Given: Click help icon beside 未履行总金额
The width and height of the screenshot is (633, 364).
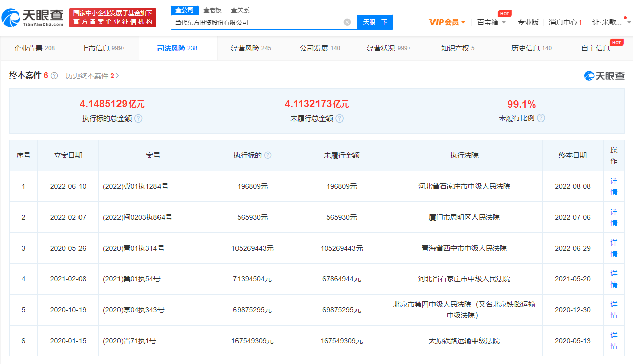Looking at the screenshot, I should (x=340, y=118).
